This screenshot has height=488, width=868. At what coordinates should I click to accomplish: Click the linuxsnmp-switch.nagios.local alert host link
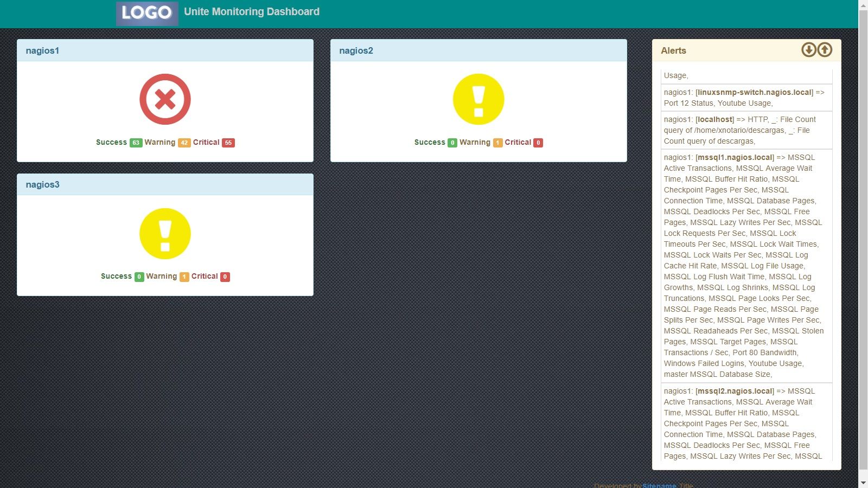click(x=753, y=92)
